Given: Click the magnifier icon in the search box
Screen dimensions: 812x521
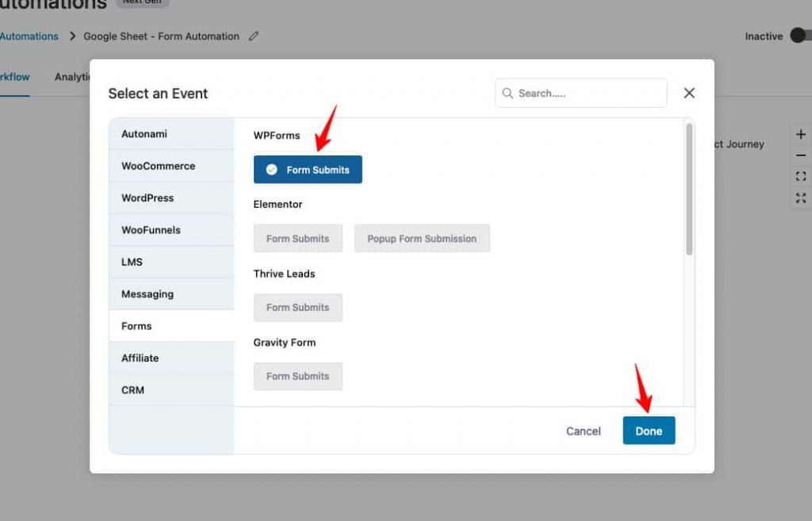Looking at the screenshot, I should pos(507,94).
